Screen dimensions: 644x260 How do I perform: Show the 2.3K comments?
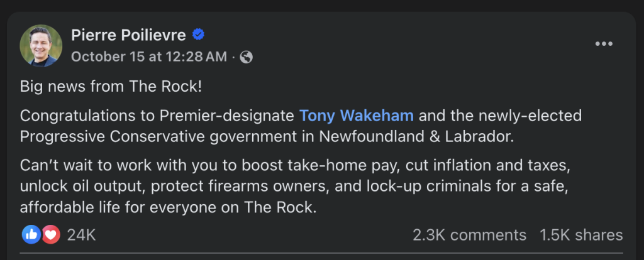coord(469,235)
